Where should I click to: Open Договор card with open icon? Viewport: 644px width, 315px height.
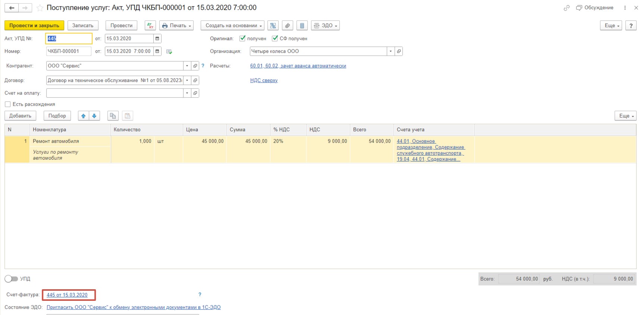(x=195, y=80)
